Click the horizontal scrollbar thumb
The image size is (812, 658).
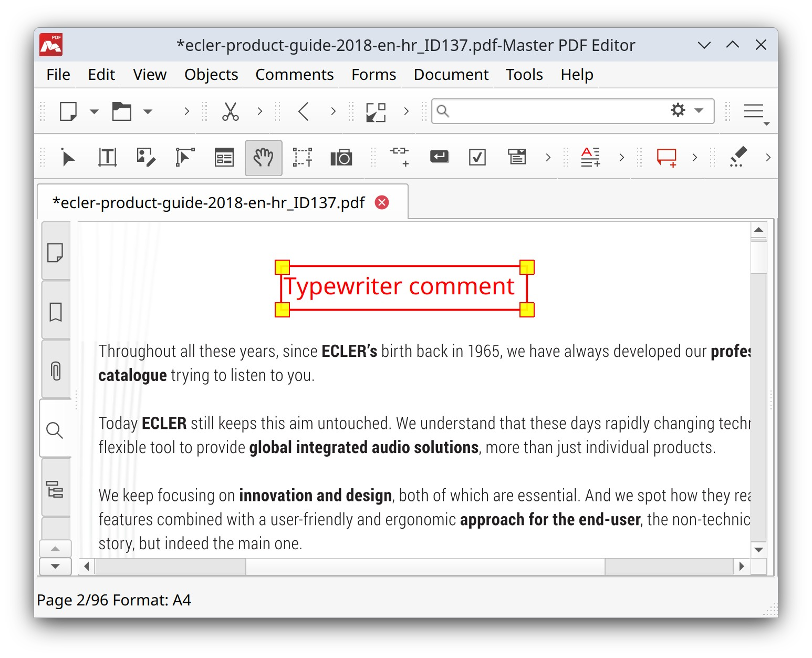tap(426, 567)
